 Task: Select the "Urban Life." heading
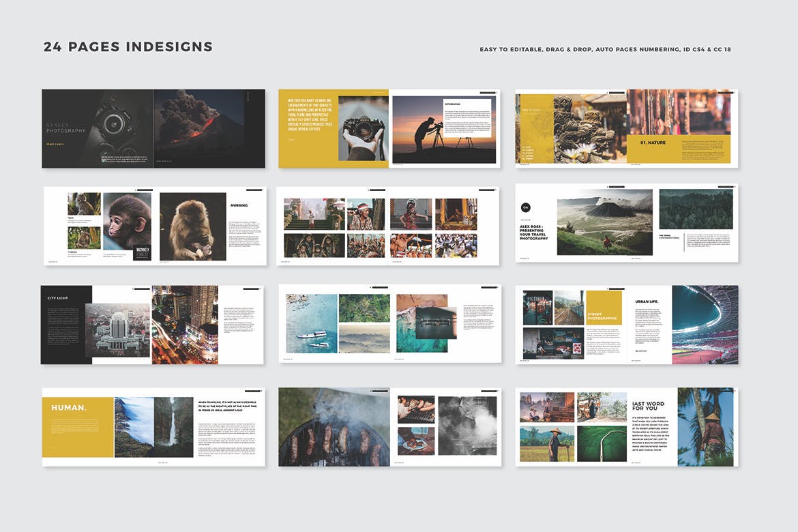click(x=647, y=301)
